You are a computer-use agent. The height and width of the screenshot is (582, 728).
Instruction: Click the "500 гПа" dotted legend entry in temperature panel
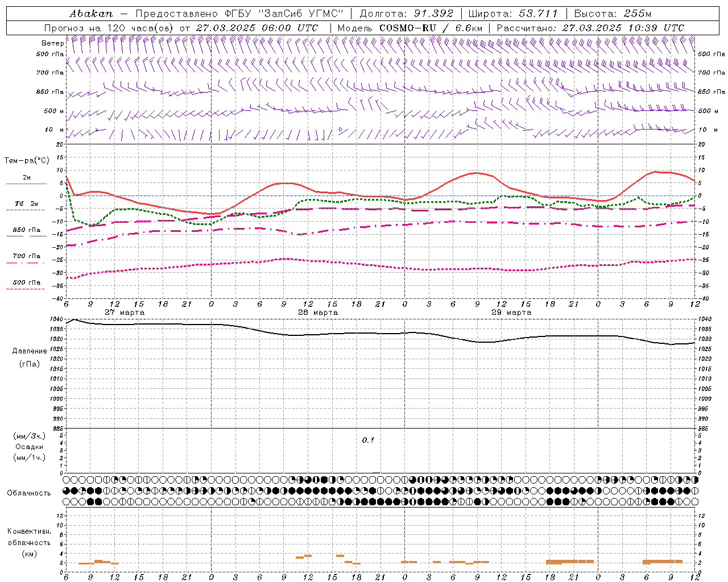tap(27, 282)
